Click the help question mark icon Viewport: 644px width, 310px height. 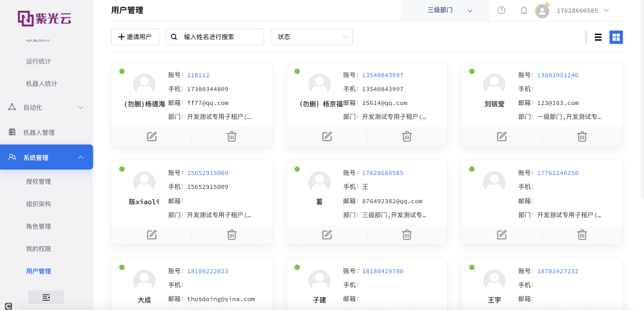click(x=501, y=10)
